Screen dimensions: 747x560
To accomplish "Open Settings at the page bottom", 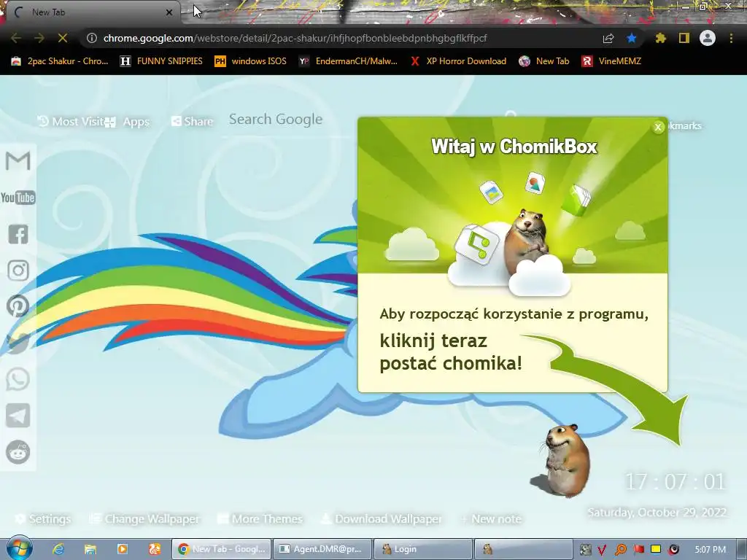I will tap(43, 518).
